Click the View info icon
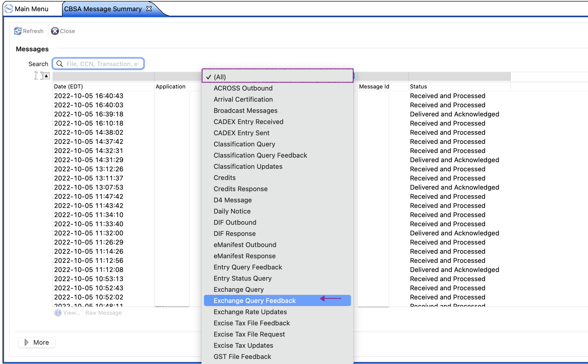Screen dimensions: 588x364 click(58, 313)
